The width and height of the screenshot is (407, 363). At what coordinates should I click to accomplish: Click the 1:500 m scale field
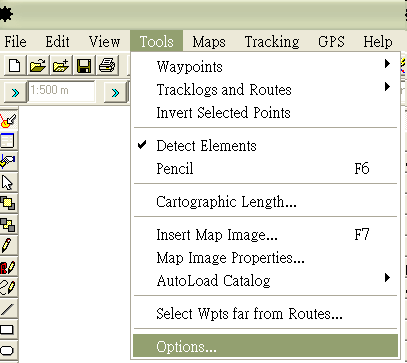point(61,91)
